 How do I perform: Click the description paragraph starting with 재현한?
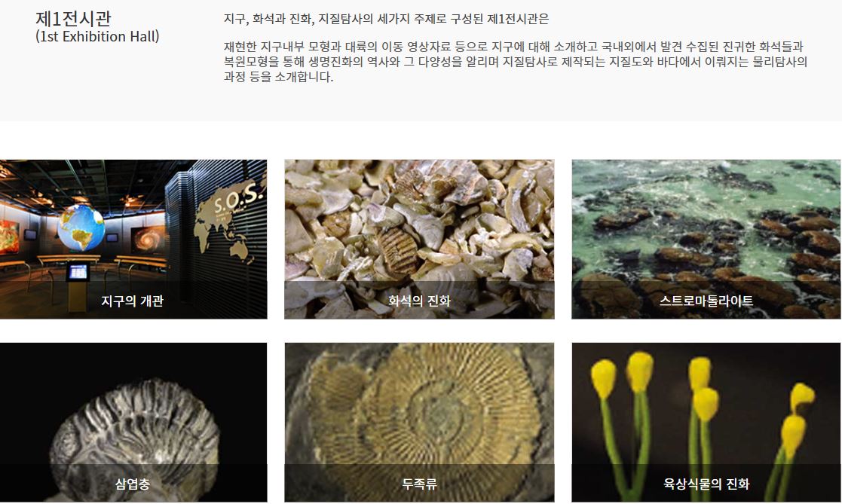click(516, 62)
